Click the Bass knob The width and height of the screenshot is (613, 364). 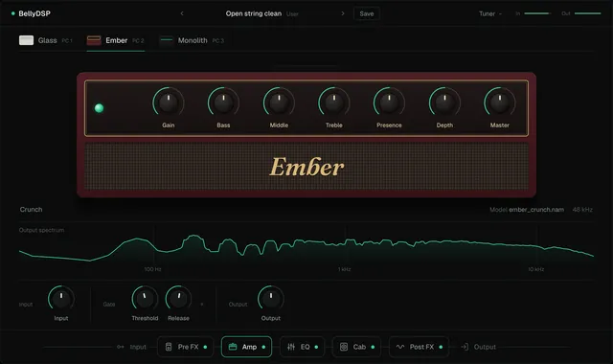coord(223,102)
